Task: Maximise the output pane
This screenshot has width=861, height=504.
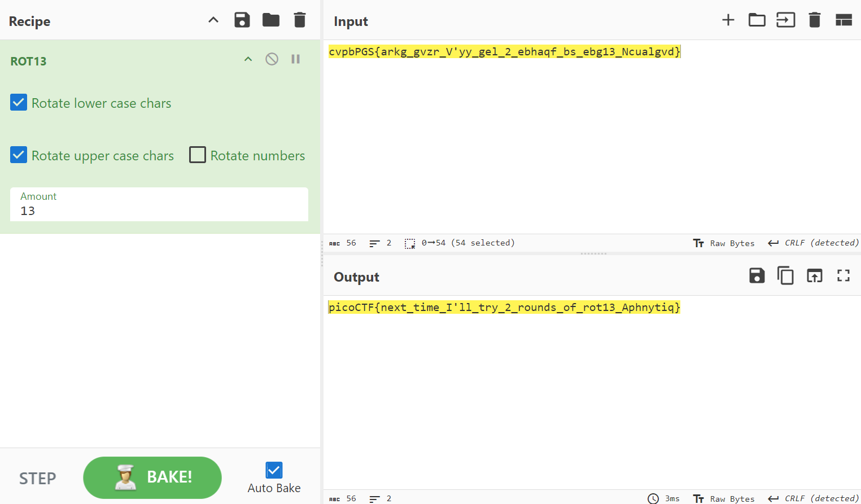Action: click(x=843, y=276)
